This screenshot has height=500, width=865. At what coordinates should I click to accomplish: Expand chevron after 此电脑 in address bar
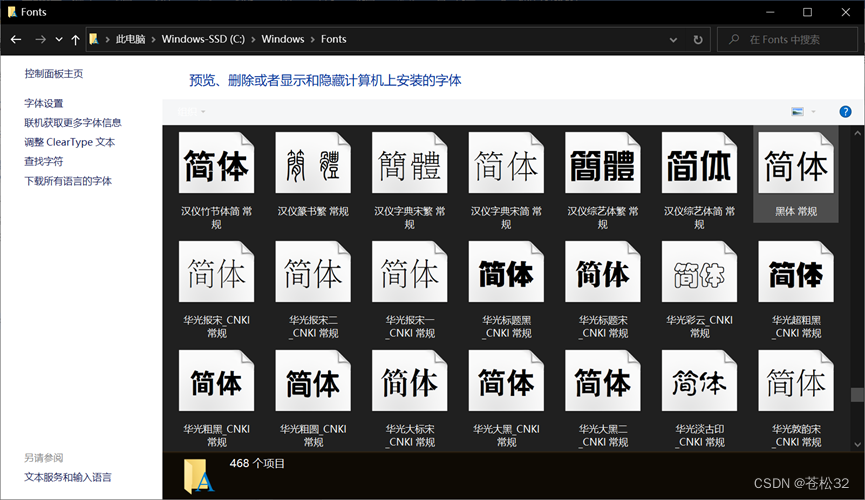[x=153, y=39]
